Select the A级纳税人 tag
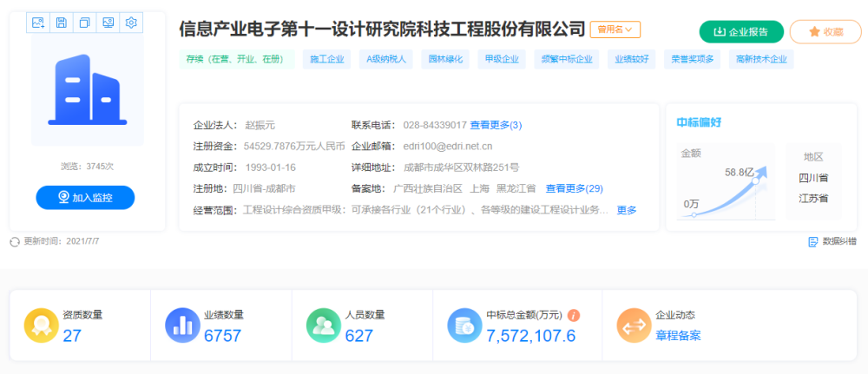Screen dimensions: 868x374 (386, 60)
